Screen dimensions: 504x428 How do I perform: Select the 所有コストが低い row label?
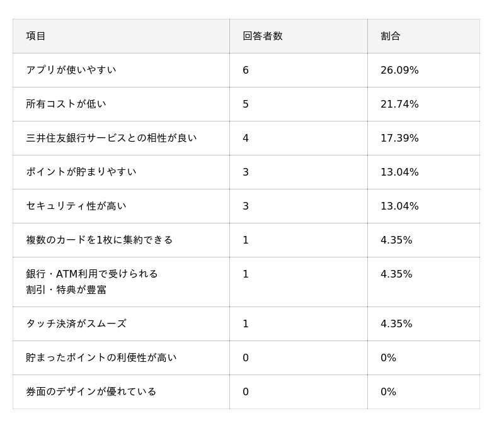tap(66, 104)
